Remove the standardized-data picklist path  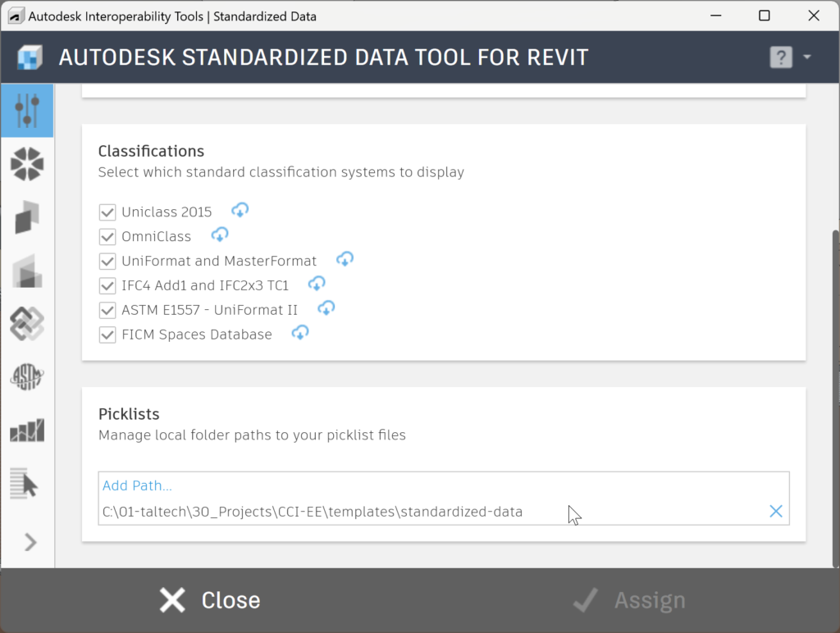click(776, 512)
